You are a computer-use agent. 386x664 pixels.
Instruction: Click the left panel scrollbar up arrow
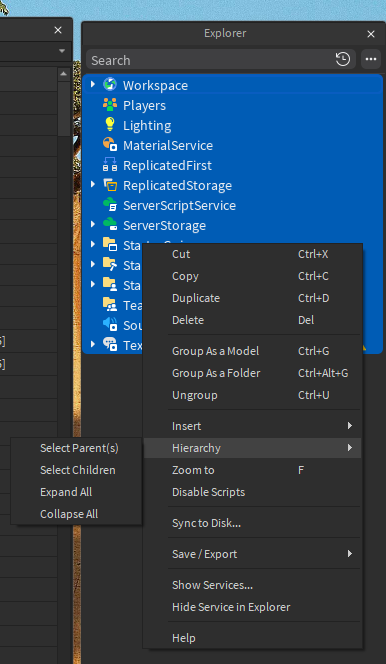pos(64,74)
